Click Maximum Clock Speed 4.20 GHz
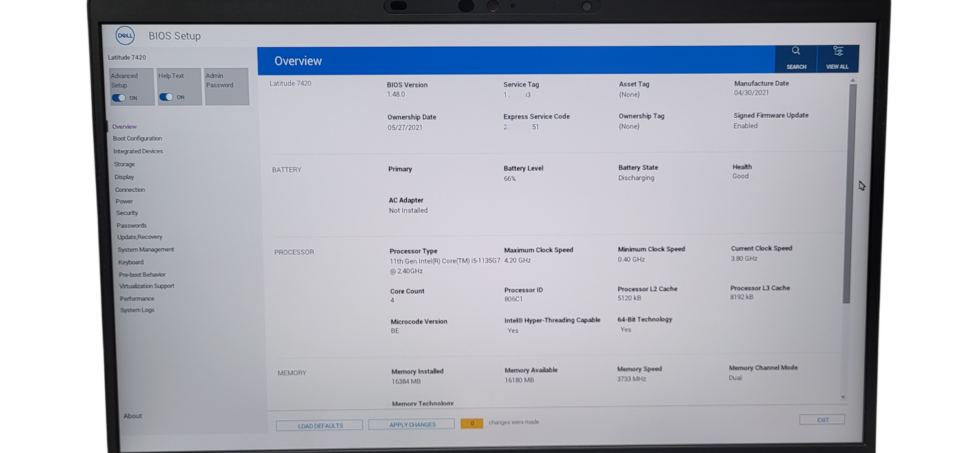Screen dimensions: 980x453 click(517, 260)
